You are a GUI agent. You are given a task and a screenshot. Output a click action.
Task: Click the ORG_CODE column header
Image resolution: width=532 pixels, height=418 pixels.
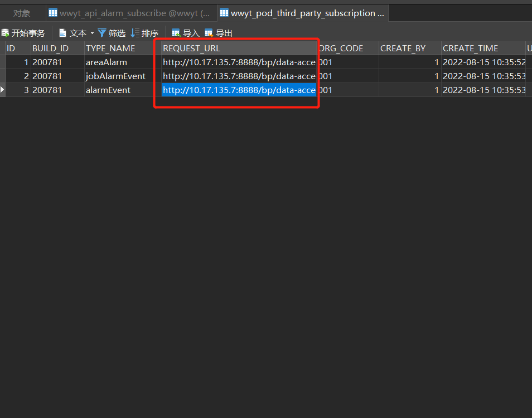pos(348,48)
